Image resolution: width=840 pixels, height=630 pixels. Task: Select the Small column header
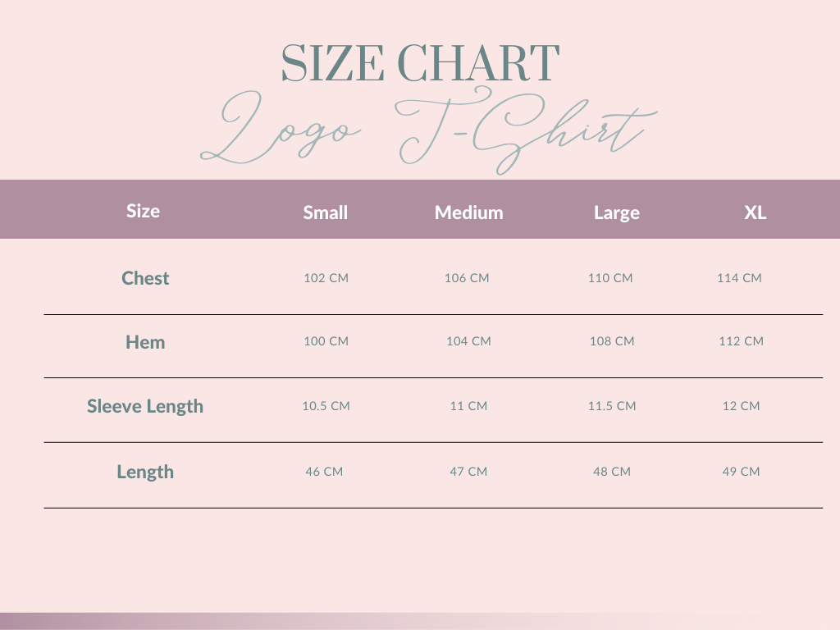(x=326, y=212)
